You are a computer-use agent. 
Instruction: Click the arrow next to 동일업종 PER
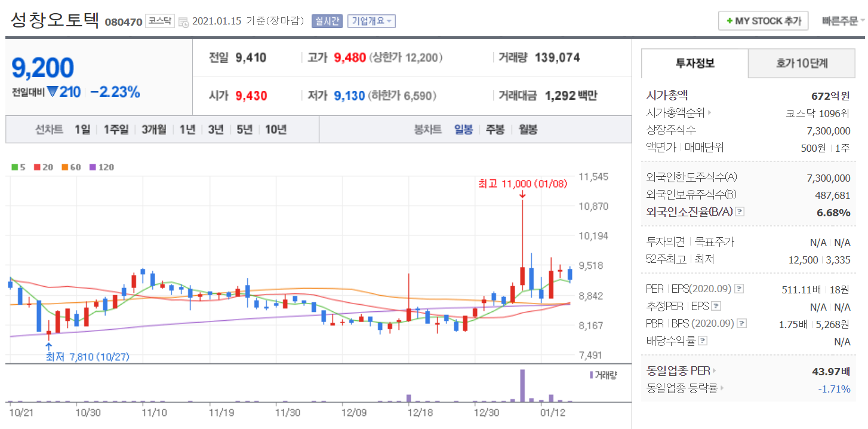click(x=713, y=371)
